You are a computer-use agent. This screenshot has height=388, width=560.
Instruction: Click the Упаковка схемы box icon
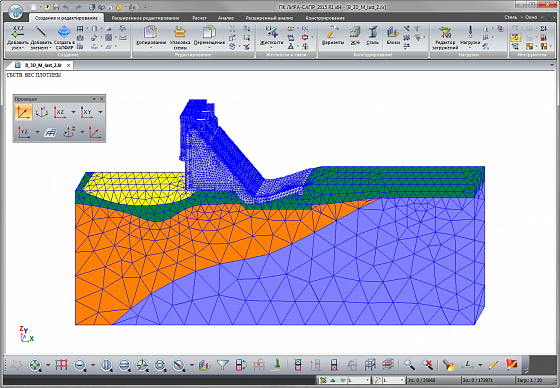[180, 32]
